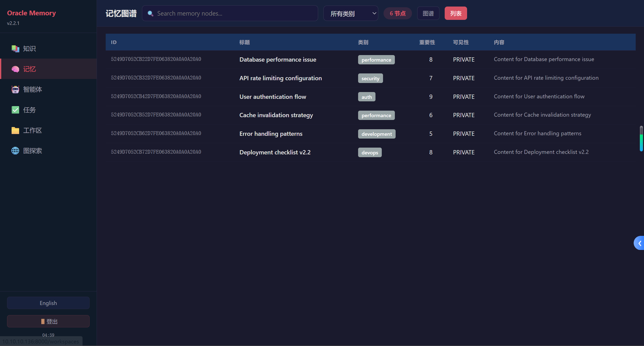
Task: Click Content for Deployment checklist v2.2
Action: click(541, 152)
